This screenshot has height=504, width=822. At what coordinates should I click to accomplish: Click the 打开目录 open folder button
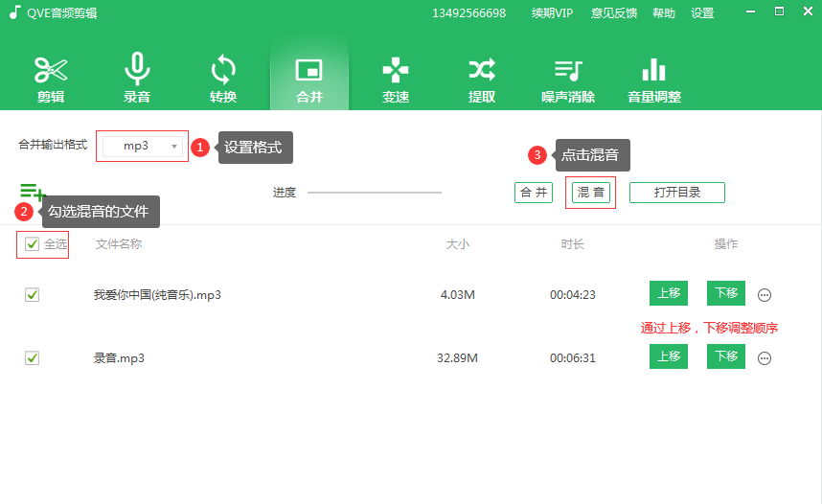676,193
